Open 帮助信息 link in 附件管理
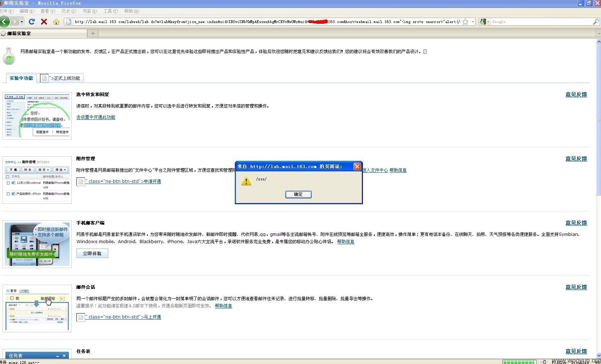The height and width of the screenshot is (364, 601). point(398,170)
